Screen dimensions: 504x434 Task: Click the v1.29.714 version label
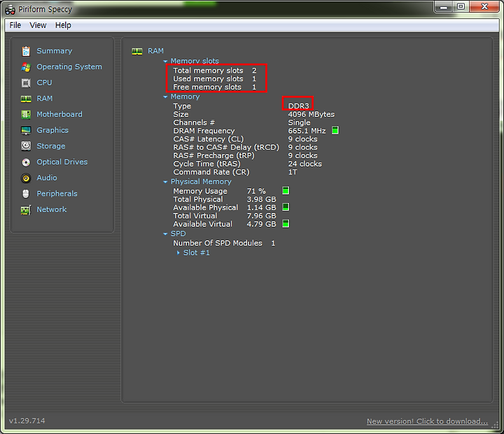27,421
